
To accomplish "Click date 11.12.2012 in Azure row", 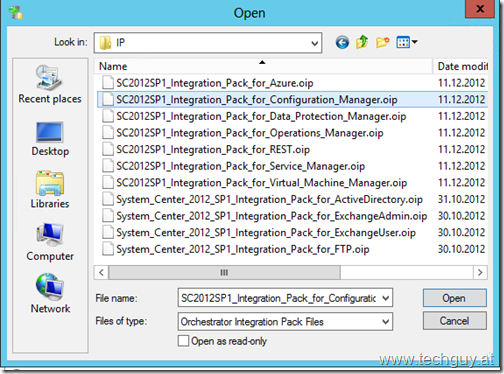I will click(x=461, y=83).
